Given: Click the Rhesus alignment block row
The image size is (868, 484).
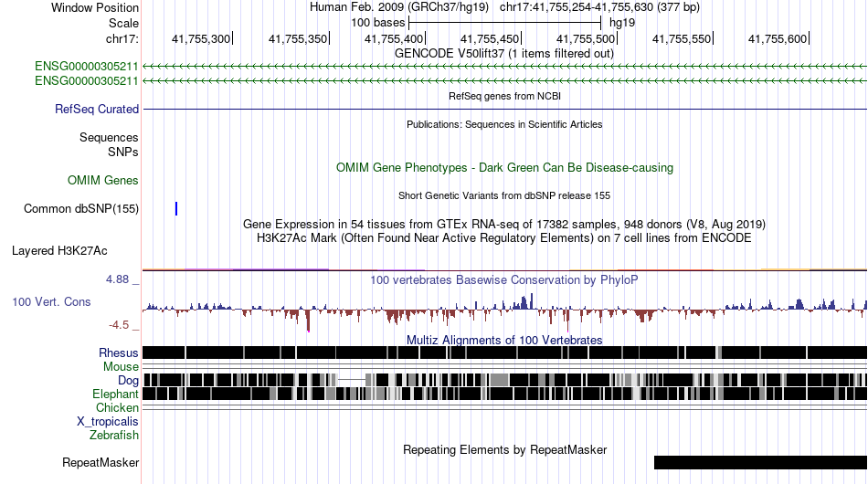Looking at the screenshot, I should coord(504,352).
